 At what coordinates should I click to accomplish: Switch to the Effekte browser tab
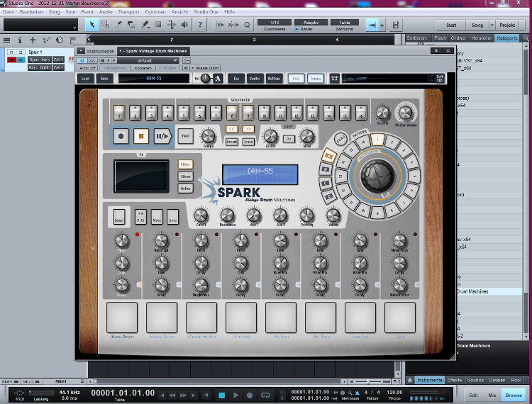(x=454, y=381)
